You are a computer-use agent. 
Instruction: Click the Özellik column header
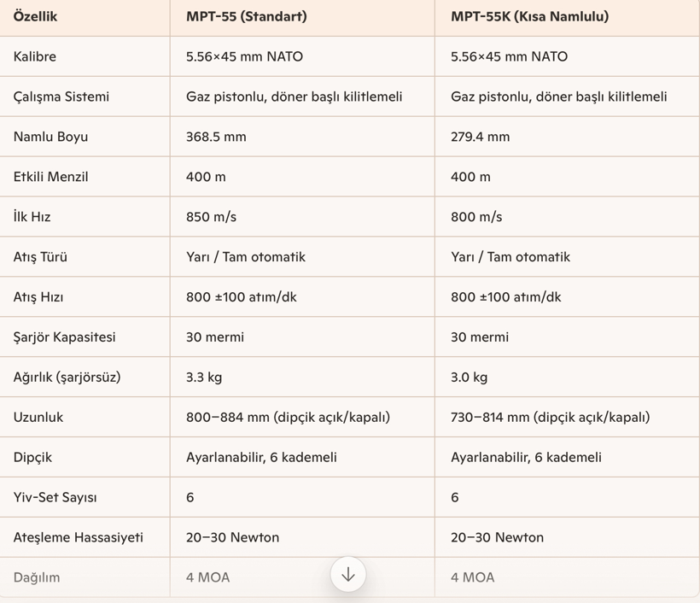pyautogui.click(x=36, y=16)
